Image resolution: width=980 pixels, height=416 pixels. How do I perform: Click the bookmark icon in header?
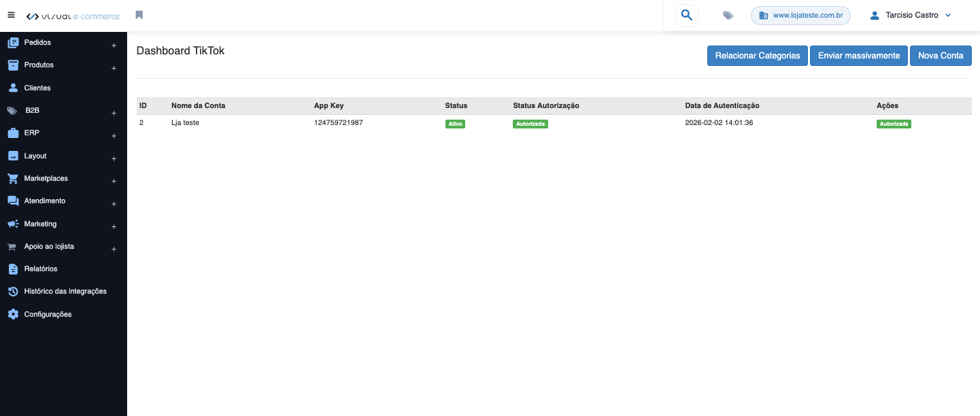[x=139, y=15]
